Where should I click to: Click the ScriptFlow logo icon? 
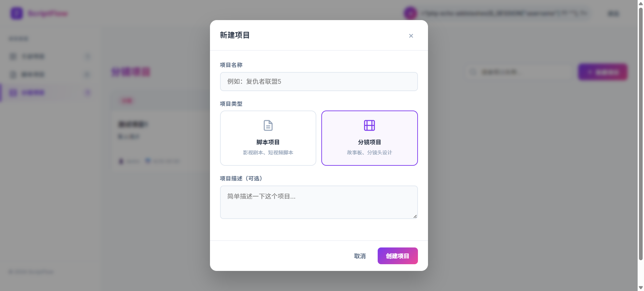tap(16, 13)
